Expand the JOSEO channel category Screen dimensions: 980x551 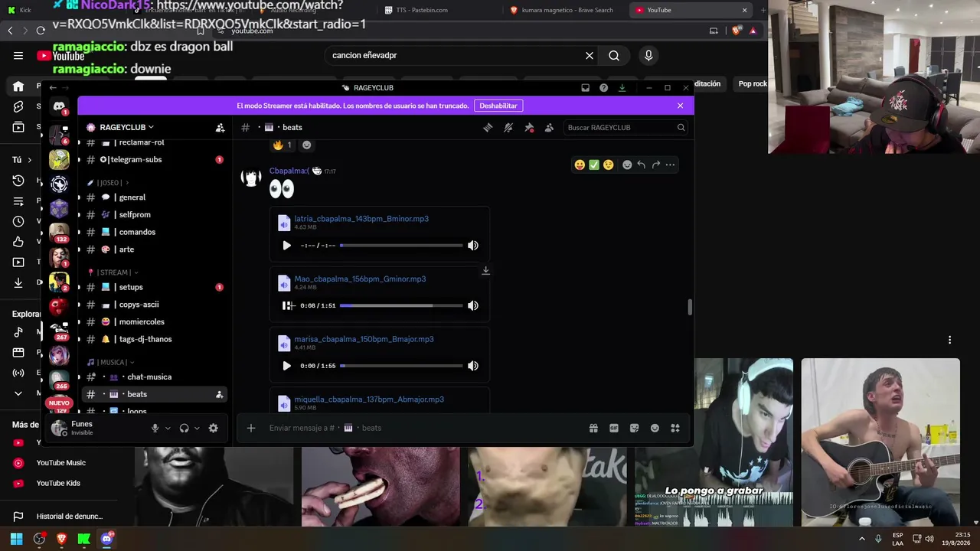(x=109, y=183)
